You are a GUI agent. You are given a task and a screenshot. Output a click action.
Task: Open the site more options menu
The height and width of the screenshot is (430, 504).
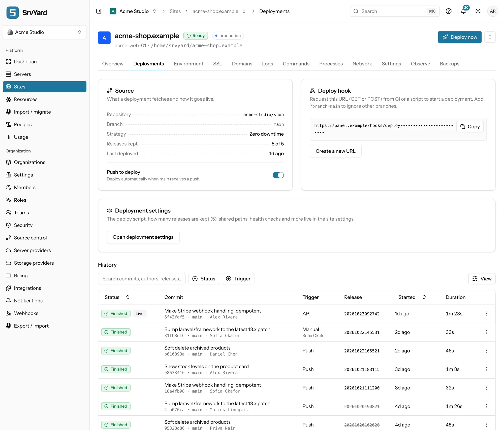pyautogui.click(x=490, y=37)
